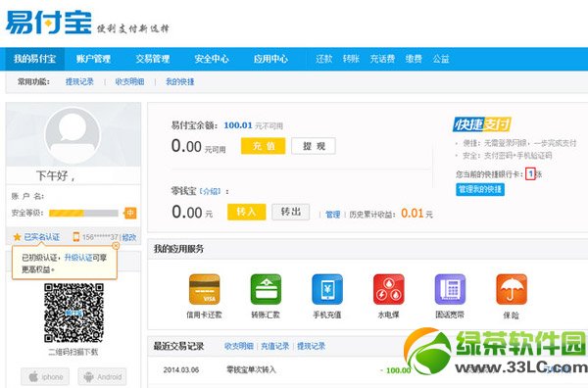
Task: Open the 固话宽带 landline broadband icon
Action: coord(450,289)
